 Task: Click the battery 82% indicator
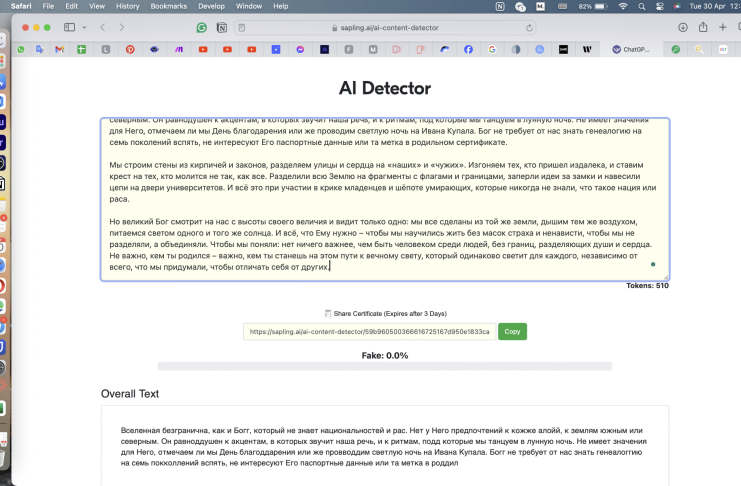pyautogui.click(x=593, y=6)
